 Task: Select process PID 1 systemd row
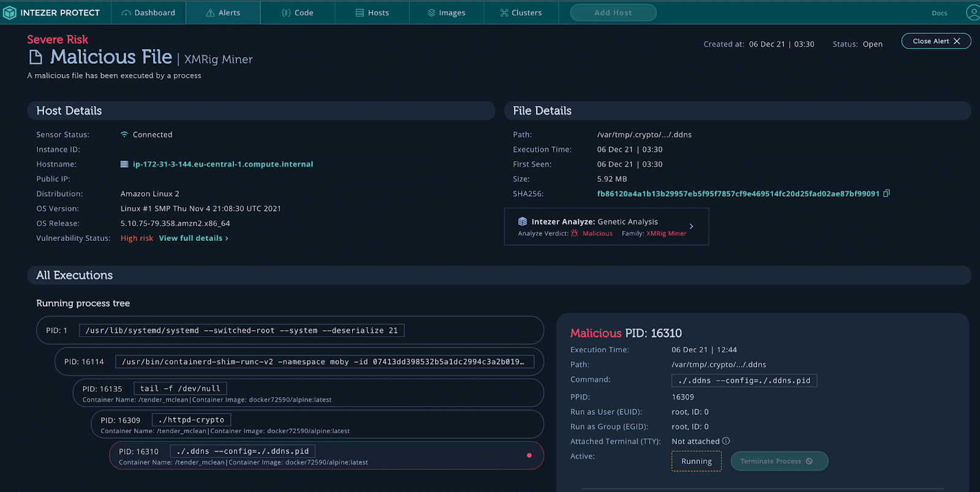point(290,330)
